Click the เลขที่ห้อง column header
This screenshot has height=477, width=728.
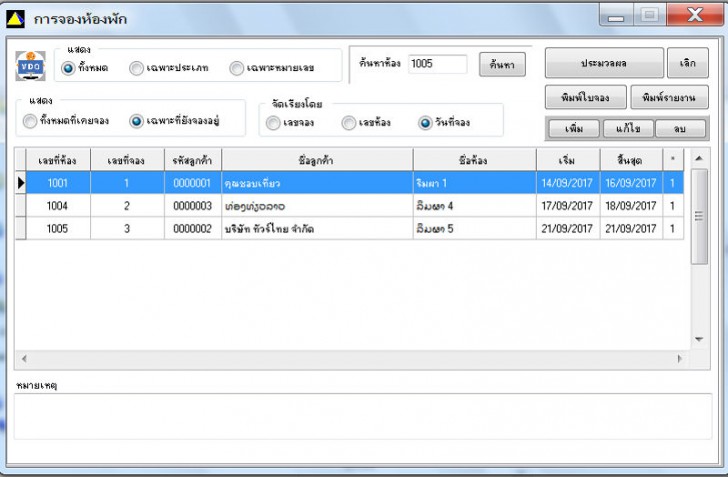click(x=58, y=161)
